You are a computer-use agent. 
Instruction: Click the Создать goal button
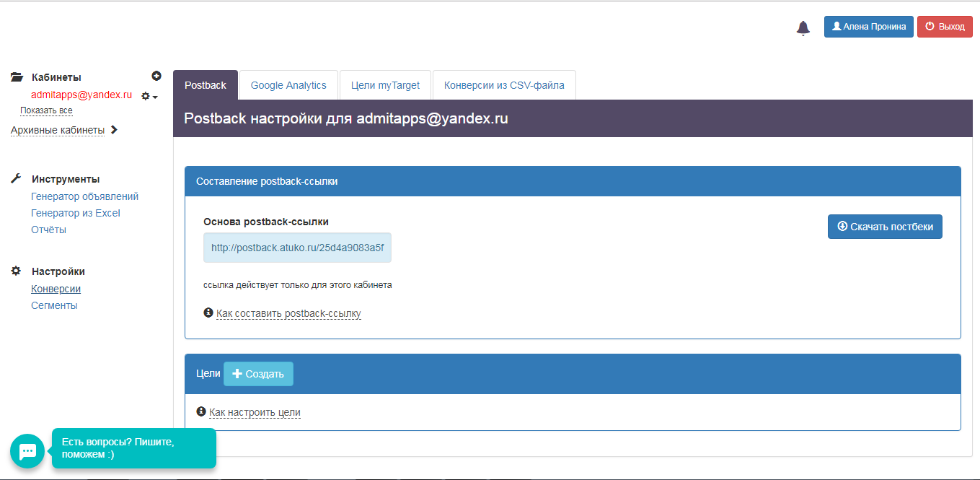pyautogui.click(x=258, y=374)
